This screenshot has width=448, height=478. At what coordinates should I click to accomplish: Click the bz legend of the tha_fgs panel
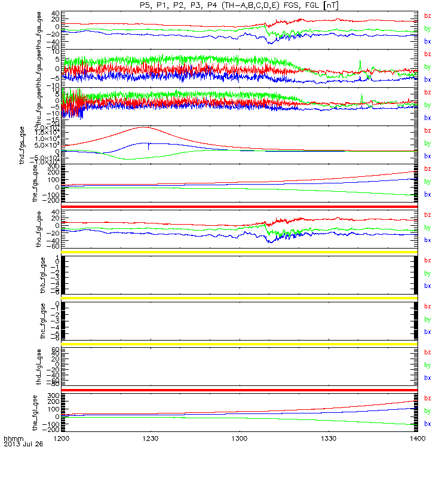[428, 16]
